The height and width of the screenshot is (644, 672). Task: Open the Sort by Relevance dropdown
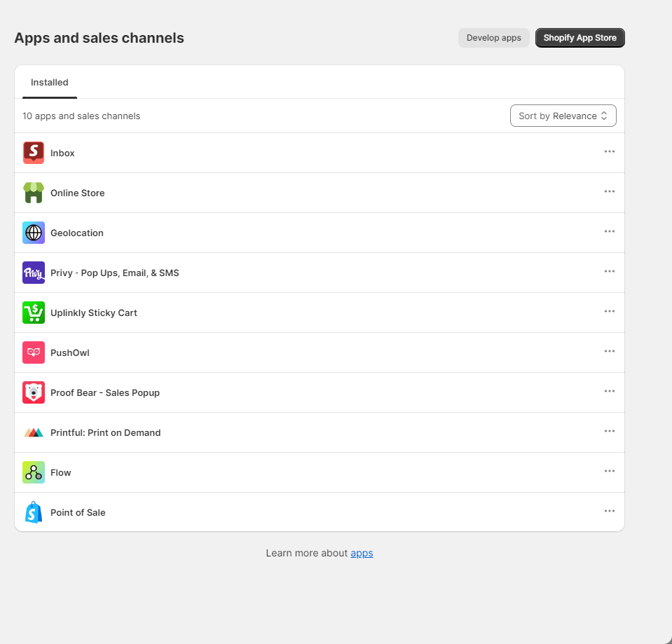point(563,116)
